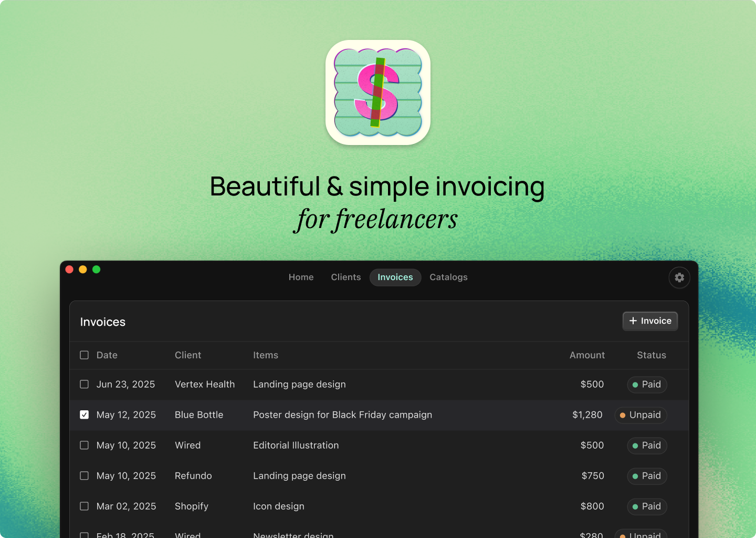756x538 pixels.
Task: Click the orange status dot on Blue Bottle's Unpaid badge
Action: tap(623, 415)
